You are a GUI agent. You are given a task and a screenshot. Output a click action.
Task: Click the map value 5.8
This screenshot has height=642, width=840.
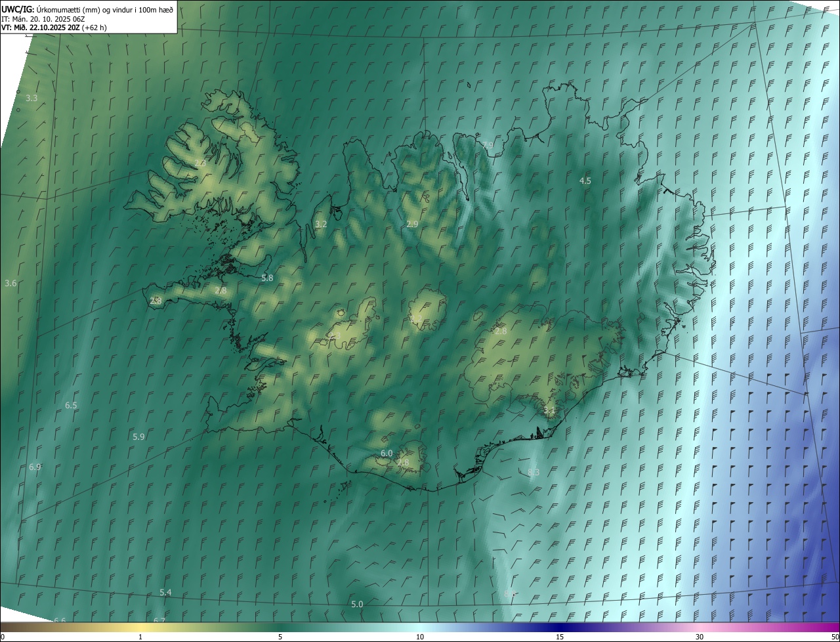[267, 278]
